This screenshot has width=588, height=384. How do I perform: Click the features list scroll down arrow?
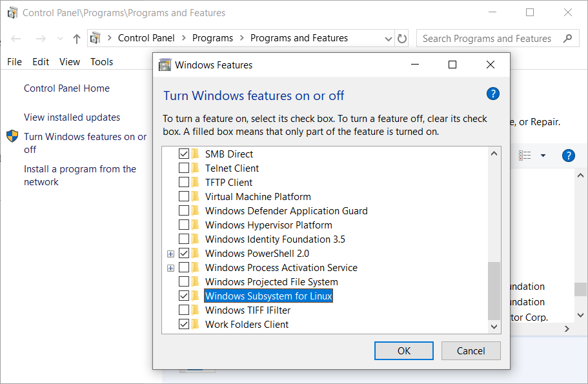[x=494, y=327]
